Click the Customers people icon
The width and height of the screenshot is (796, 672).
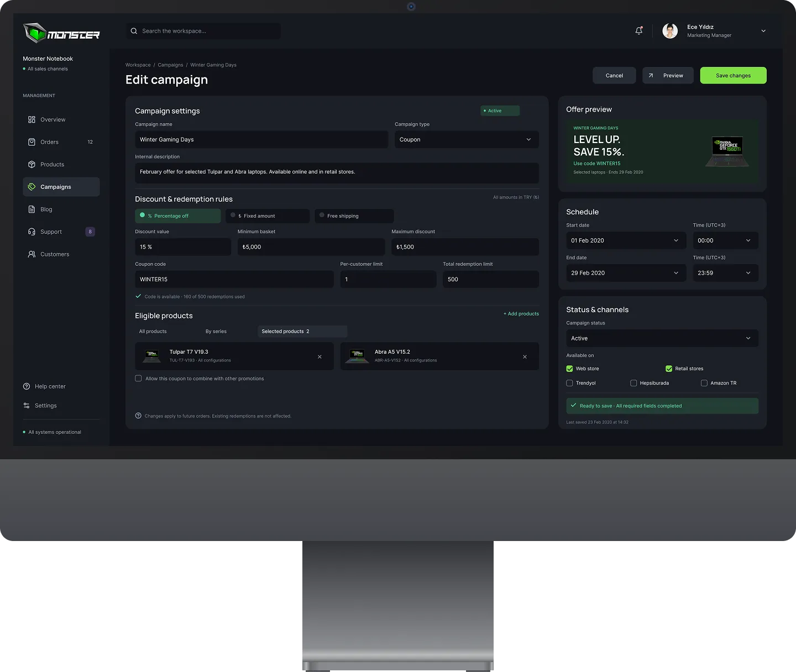point(32,254)
